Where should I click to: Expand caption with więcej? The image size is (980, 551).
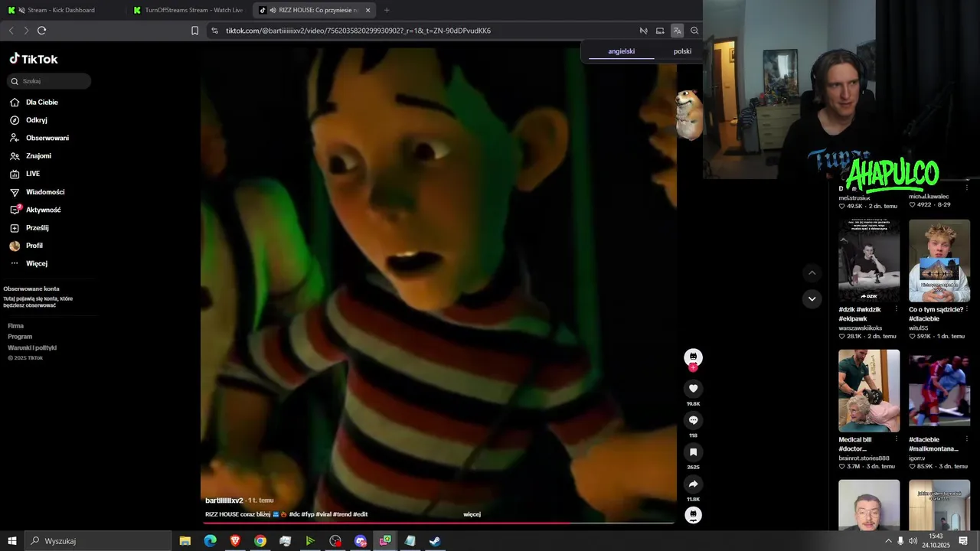[x=472, y=514]
